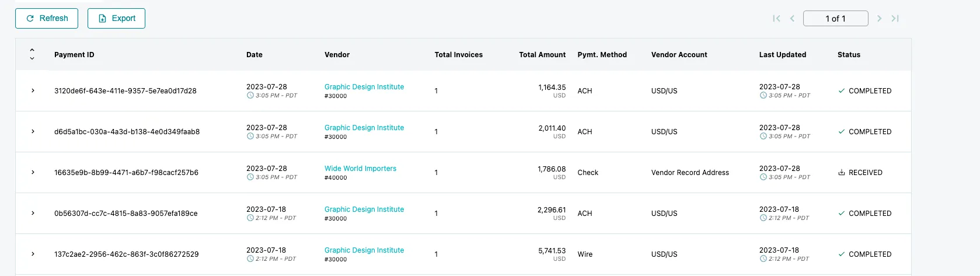Open Graphic Design Institute link in 5,741.53 row
Image resolution: width=980 pixels, height=276 pixels.
364,250
